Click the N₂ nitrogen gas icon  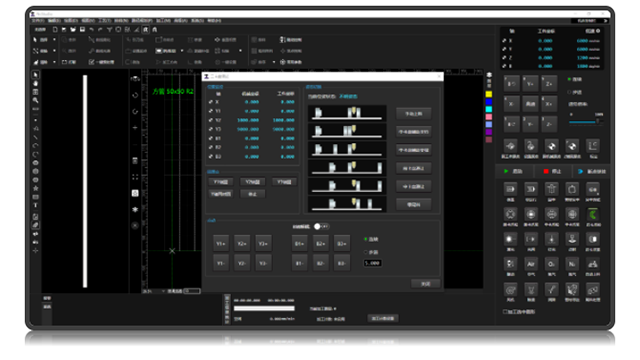[572, 264]
